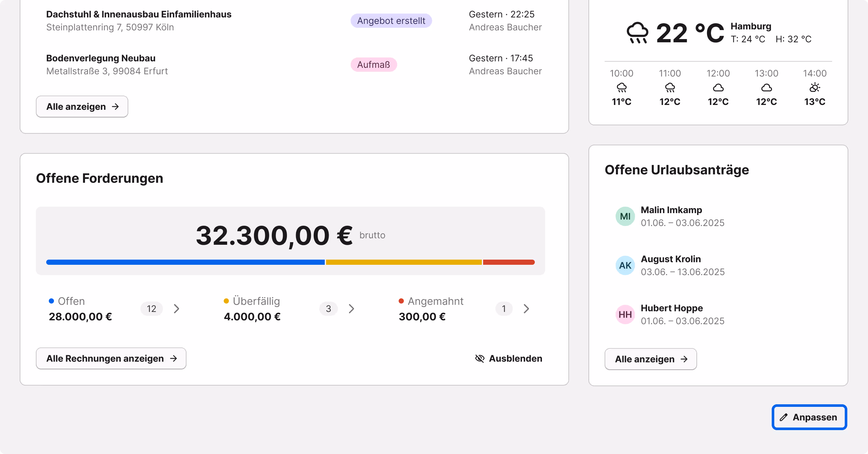Click Malin Imkamp's MI avatar

pyautogui.click(x=625, y=217)
